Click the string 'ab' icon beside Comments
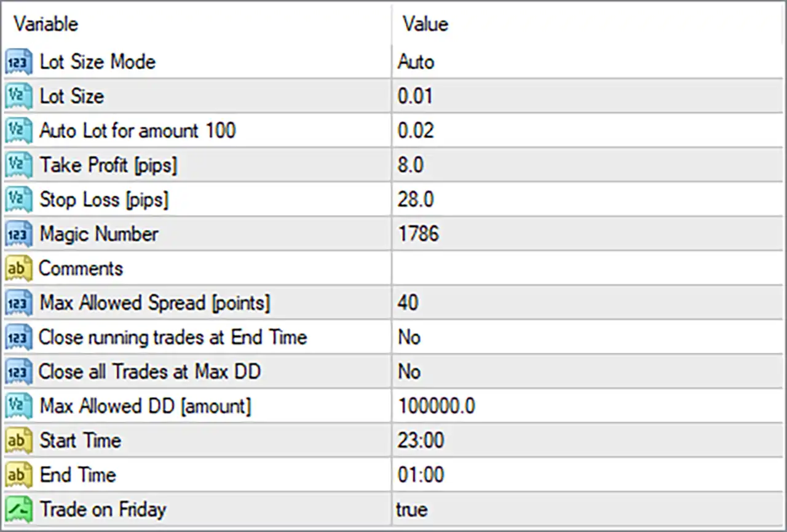787x532 pixels. [18, 269]
